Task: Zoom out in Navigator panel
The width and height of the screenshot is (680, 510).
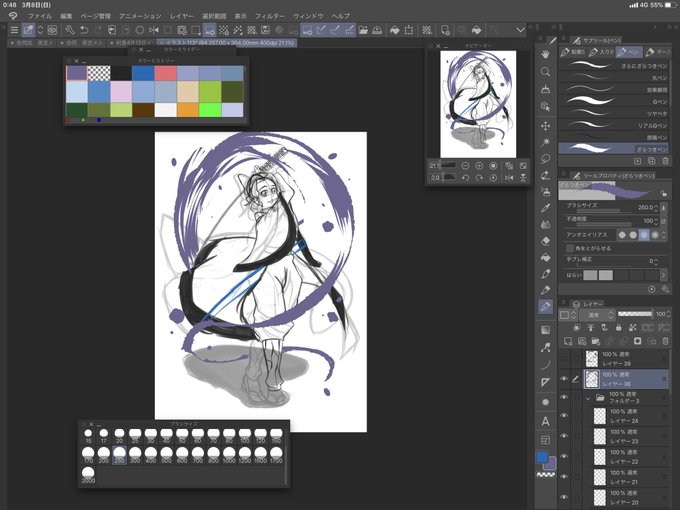Action: [465, 166]
